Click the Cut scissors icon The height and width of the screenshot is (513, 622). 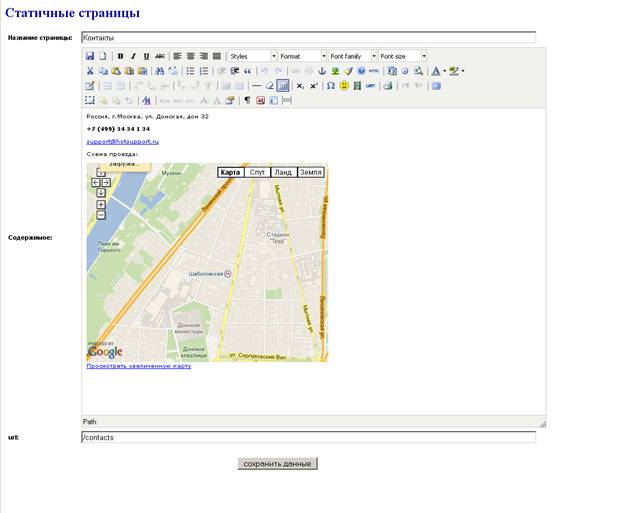coord(90,71)
